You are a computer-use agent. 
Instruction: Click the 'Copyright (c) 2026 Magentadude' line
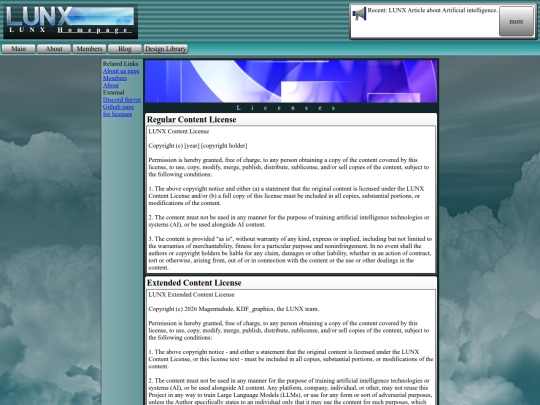point(233,309)
